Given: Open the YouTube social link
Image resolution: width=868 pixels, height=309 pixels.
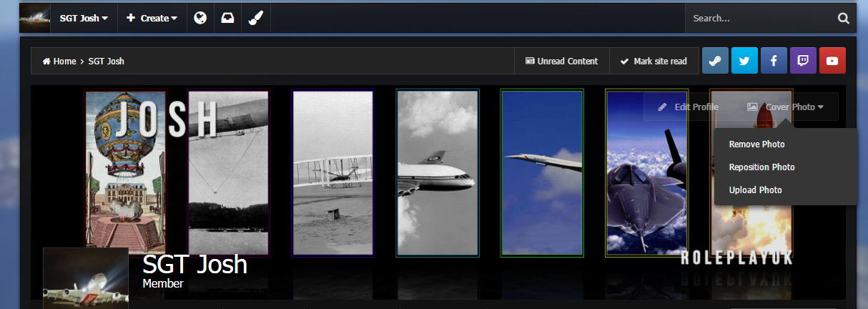Looking at the screenshot, I should click(832, 61).
